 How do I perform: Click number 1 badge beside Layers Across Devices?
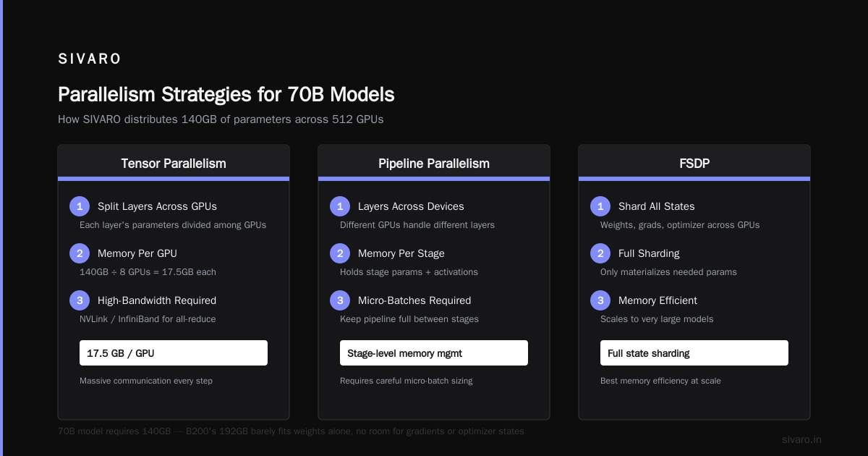tap(339, 206)
